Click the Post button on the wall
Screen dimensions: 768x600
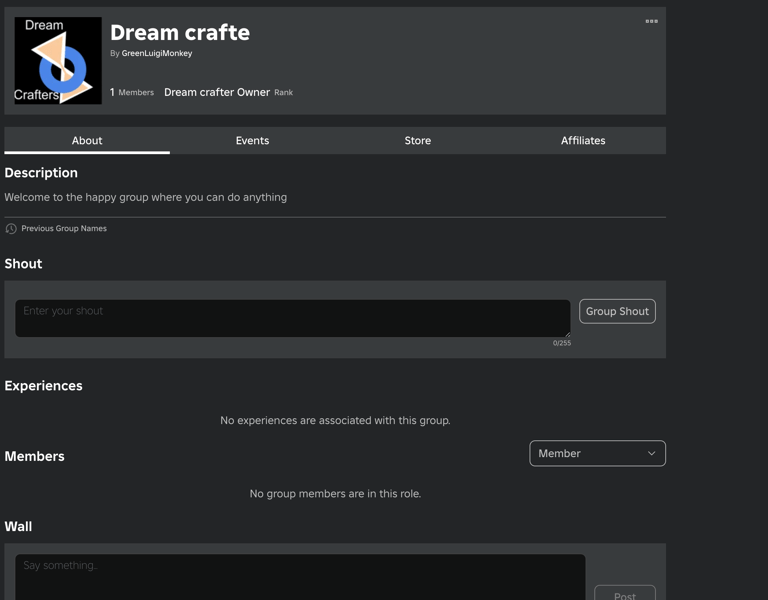(x=625, y=594)
